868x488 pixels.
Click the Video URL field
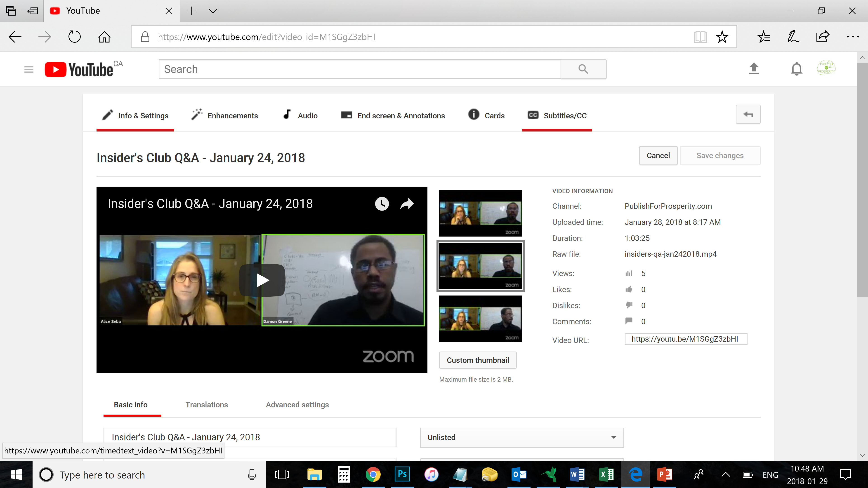686,339
